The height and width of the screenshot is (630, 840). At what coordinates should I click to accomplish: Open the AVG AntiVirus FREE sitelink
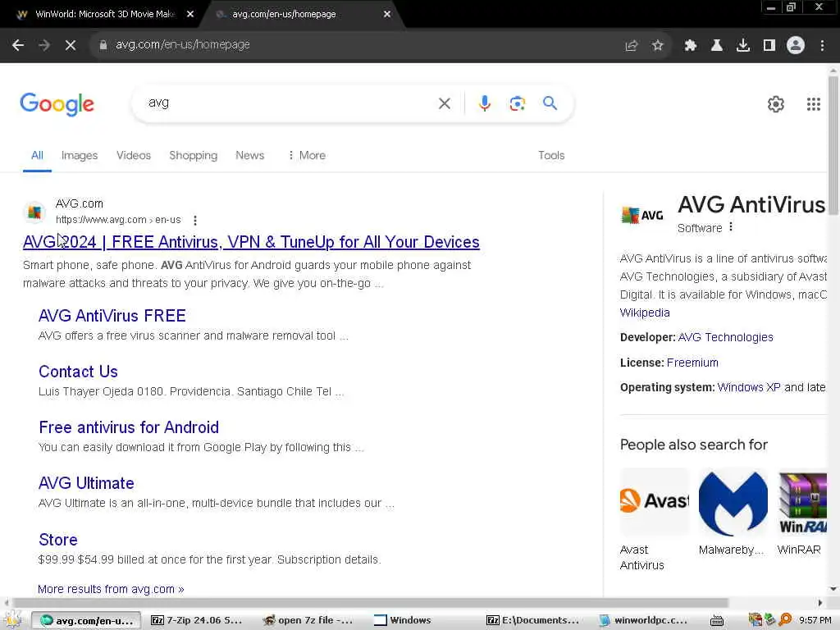pyautogui.click(x=112, y=316)
